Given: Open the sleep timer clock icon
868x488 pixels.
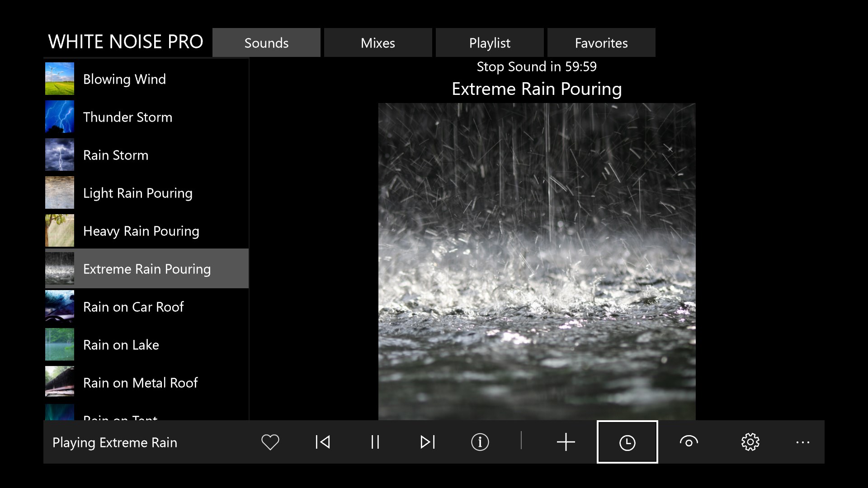Looking at the screenshot, I should (x=627, y=442).
